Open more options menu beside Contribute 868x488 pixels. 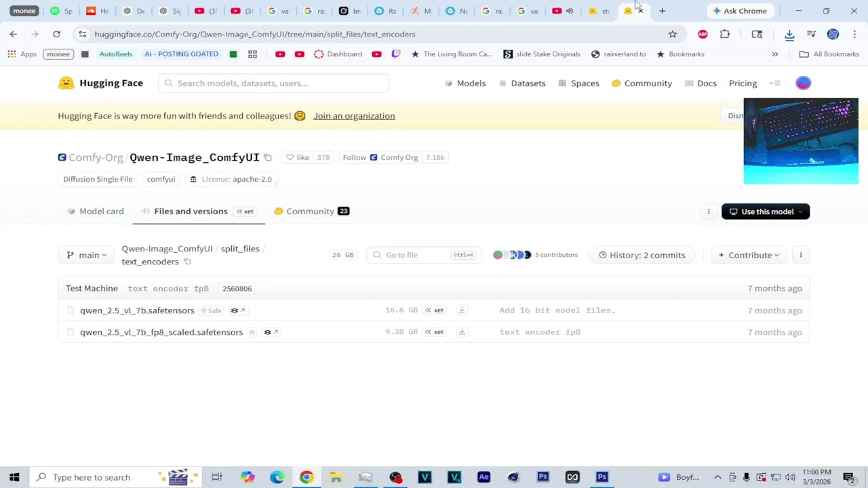click(801, 255)
